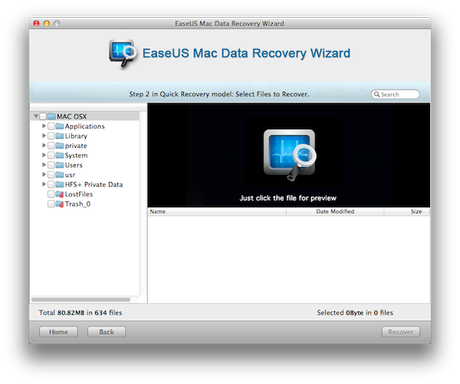Click the EaseUS monitor magnifier logo in header
Screen dimensions: 460x384
123,53
